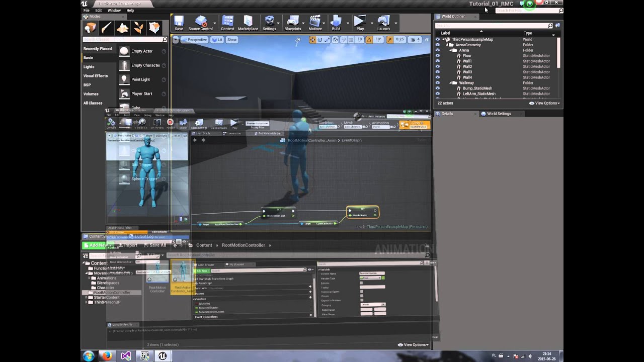The height and width of the screenshot is (362, 644).
Task: Click the Unreal Engine taskbar icon
Action: pos(164,356)
